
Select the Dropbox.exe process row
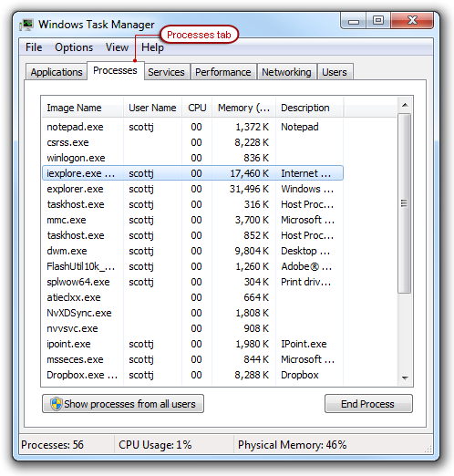(192, 375)
